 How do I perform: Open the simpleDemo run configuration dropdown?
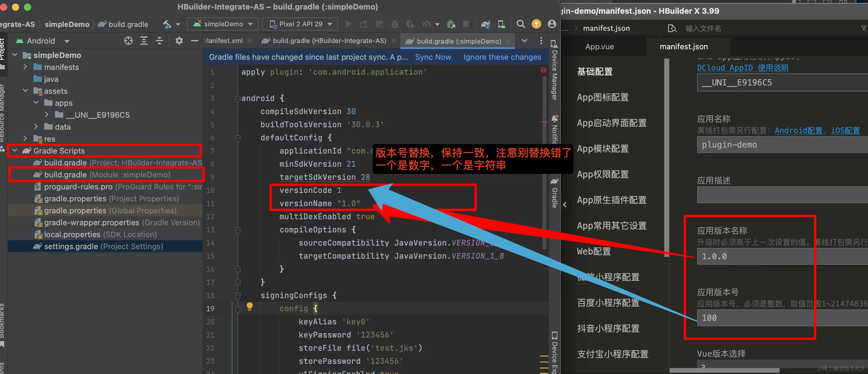(x=223, y=24)
